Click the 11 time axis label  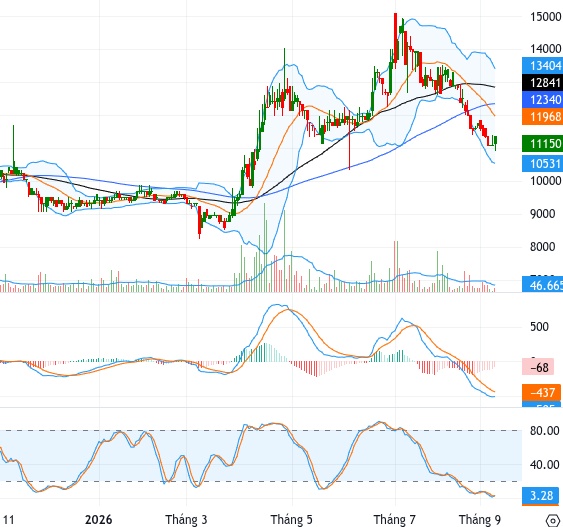tap(8, 519)
